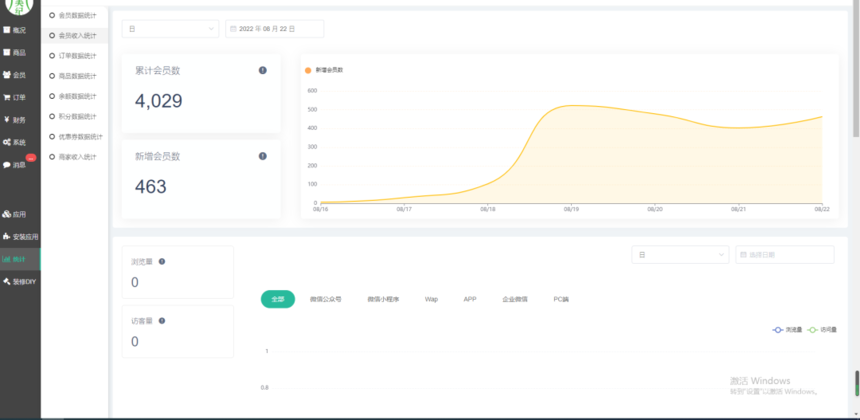Open date picker showing 2022 年 08 月 22 日
The width and height of the screenshot is (860, 420).
pos(275,29)
